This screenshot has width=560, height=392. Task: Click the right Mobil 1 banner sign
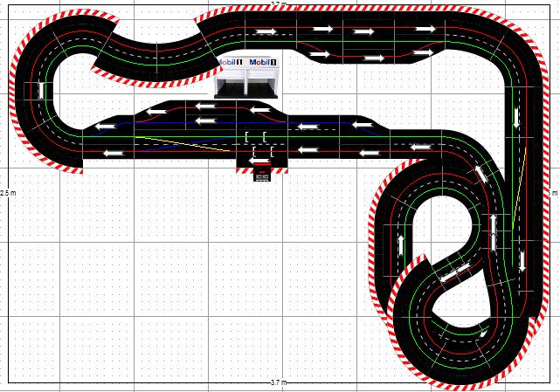pyautogui.click(x=262, y=63)
